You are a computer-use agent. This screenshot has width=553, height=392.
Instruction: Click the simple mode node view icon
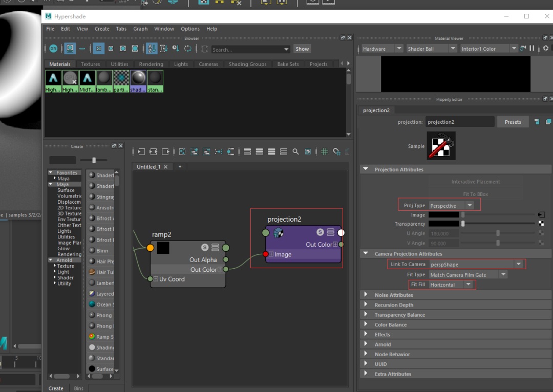[247, 151]
